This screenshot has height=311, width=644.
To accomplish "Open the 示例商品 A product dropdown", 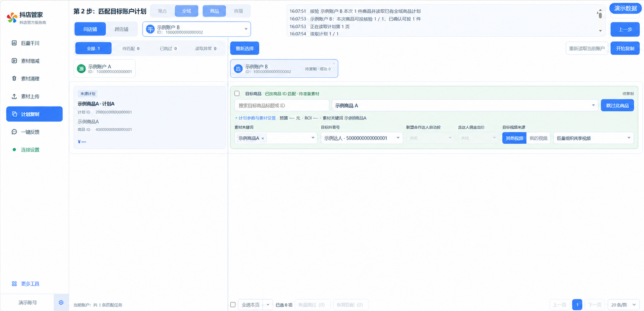I will pos(465,106).
